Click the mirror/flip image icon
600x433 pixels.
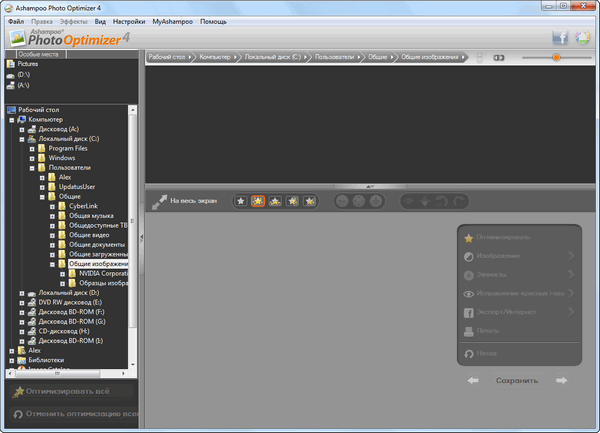(x=425, y=201)
